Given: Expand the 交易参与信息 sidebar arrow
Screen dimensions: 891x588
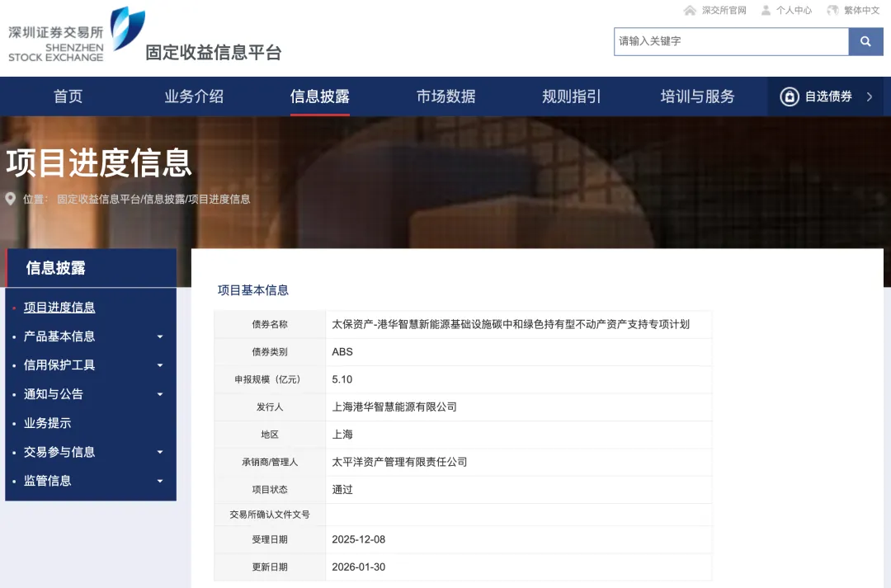Looking at the screenshot, I should click(x=160, y=452).
